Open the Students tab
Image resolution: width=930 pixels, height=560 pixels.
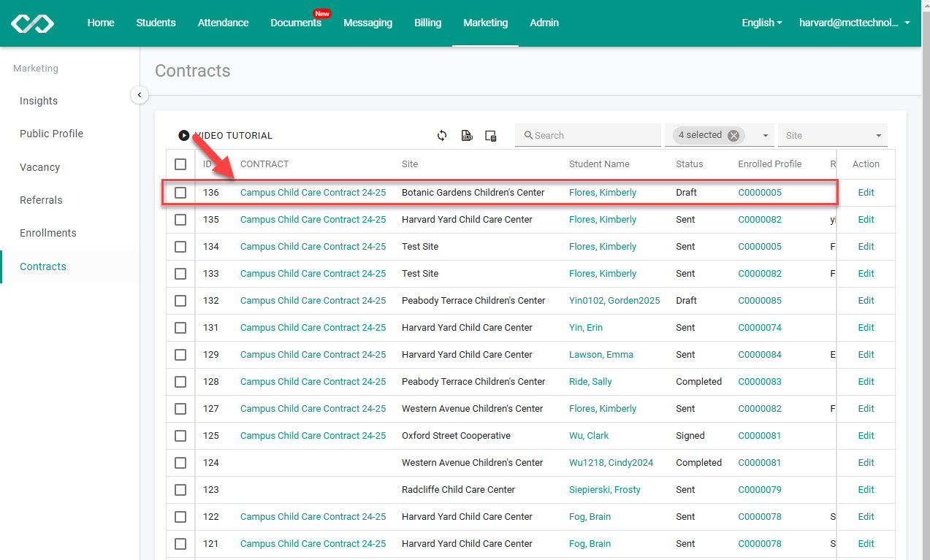pyautogui.click(x=156, y=23)
